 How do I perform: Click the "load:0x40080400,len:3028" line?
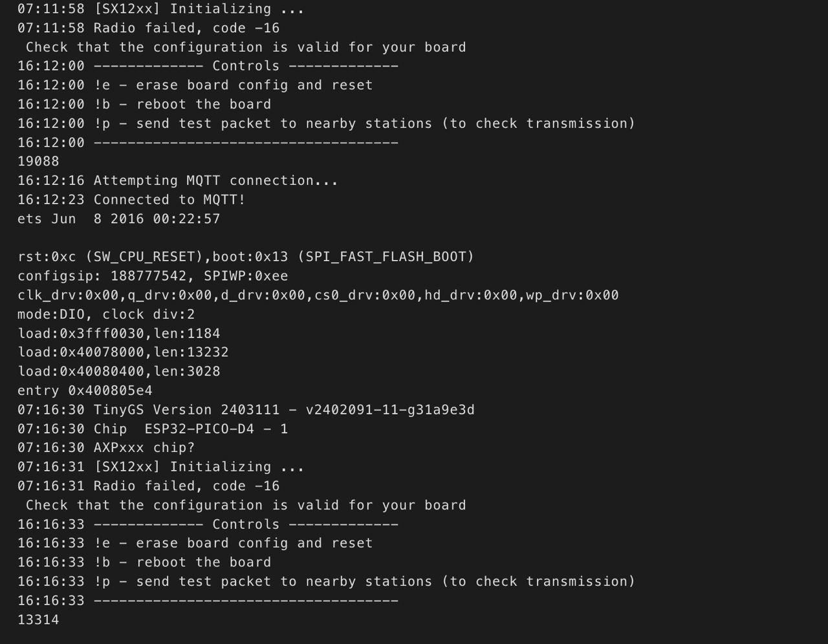coord(119,372)
